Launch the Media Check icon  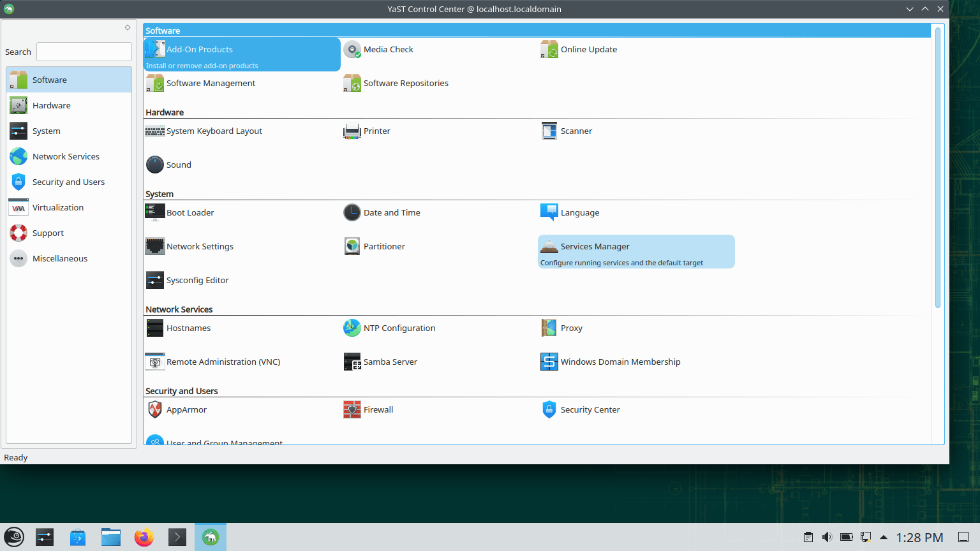pos(352,49)
